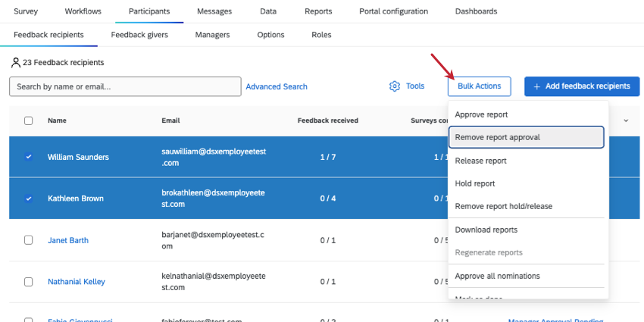Focus the search by name or email field
This screenshot has width=644, height=322.
125,86
